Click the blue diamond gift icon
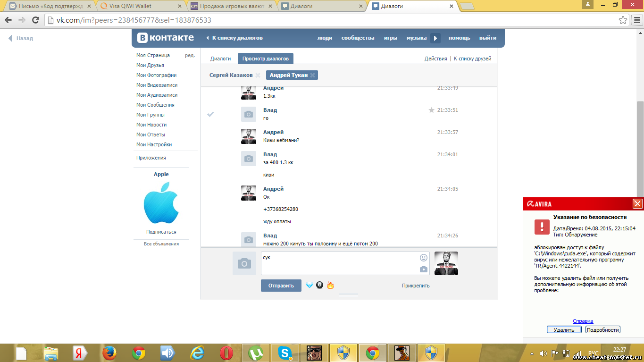Screen dimensions: 644x362 coord(309,285)
